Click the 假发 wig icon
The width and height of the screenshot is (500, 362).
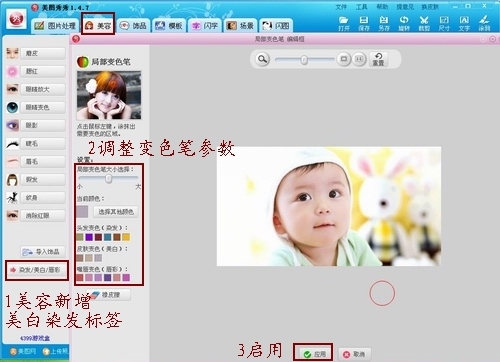coord(12,179)
